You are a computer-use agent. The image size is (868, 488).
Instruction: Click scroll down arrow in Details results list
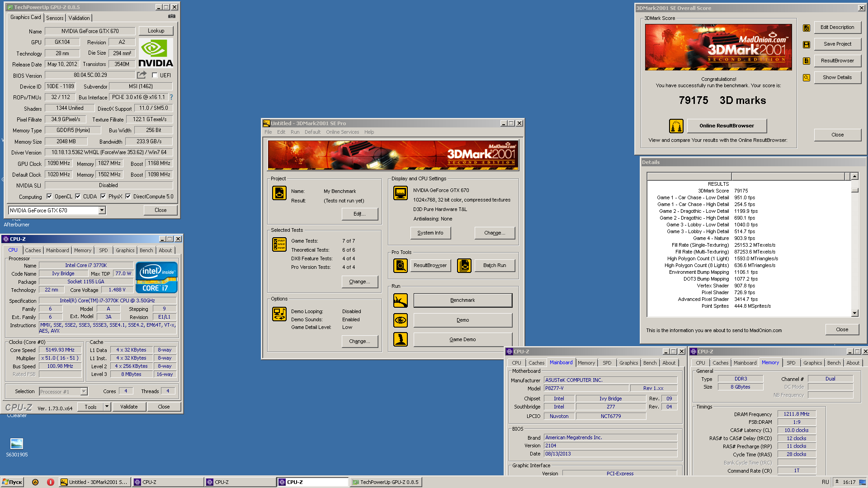[854, 313]
